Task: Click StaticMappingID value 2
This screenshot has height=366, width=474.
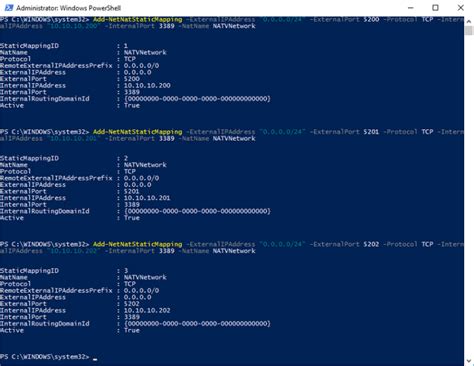Action: click(126, 158)
